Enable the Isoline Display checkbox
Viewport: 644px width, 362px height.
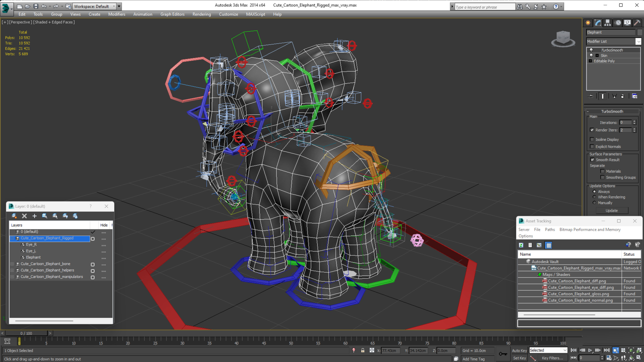coord(592,139)
